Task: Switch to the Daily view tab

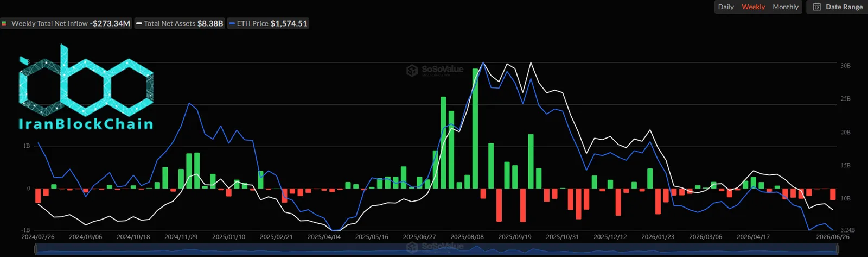Action: coord(726,7)
